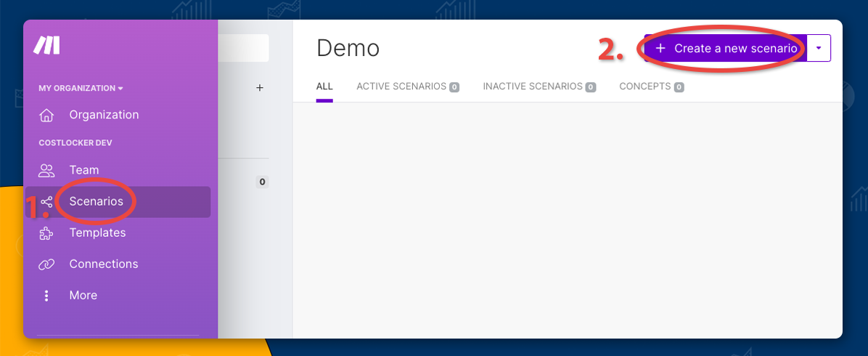The image size is (868, 356).
Task: Click the home icon beside Organization
Action: [46, 115]
